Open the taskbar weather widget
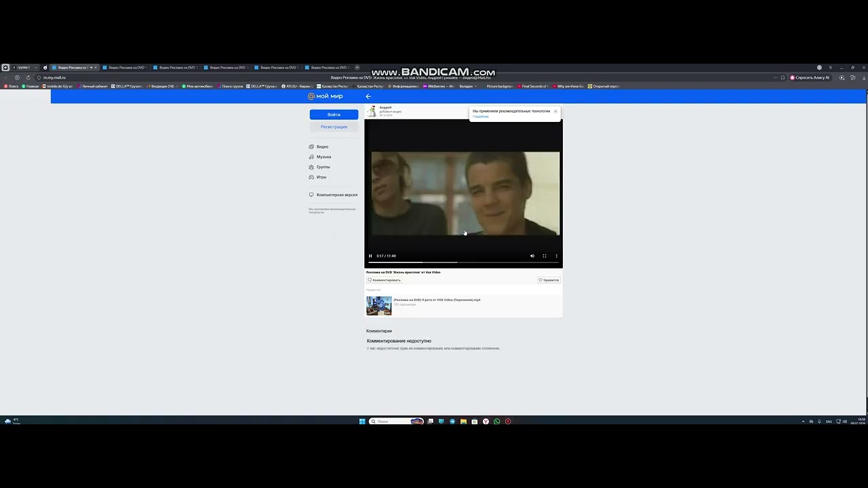This screenshot has height=488, width=868. [x=12, y=421]
